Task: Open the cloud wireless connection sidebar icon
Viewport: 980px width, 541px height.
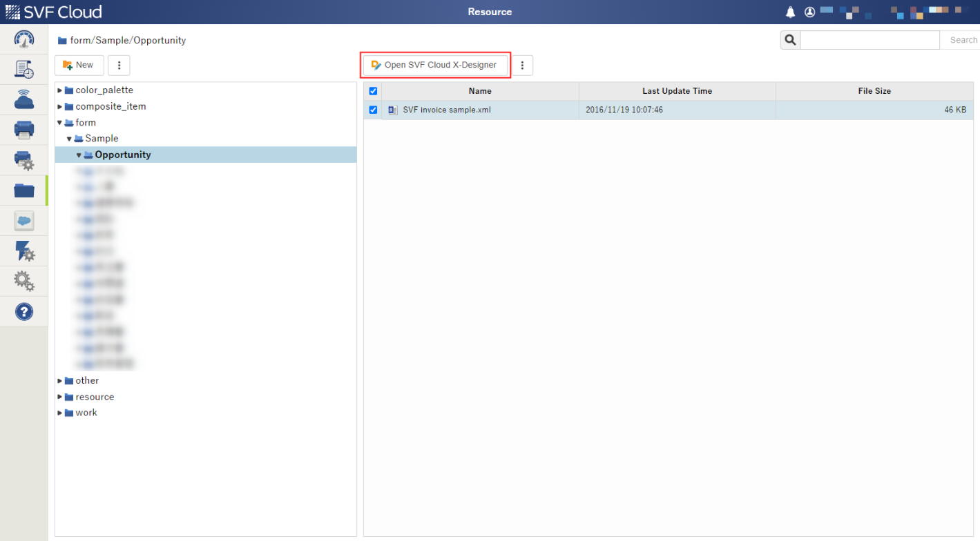Action: 24,99
